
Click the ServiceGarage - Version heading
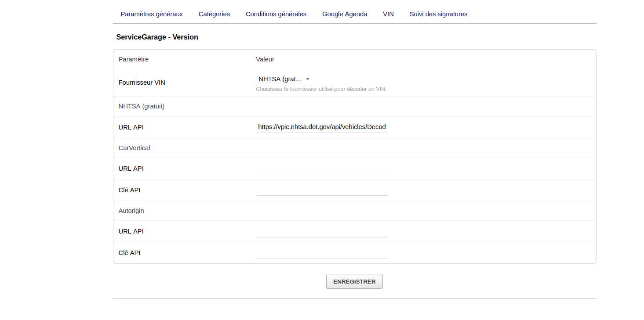pyautogui.click(x=157, y=37)
